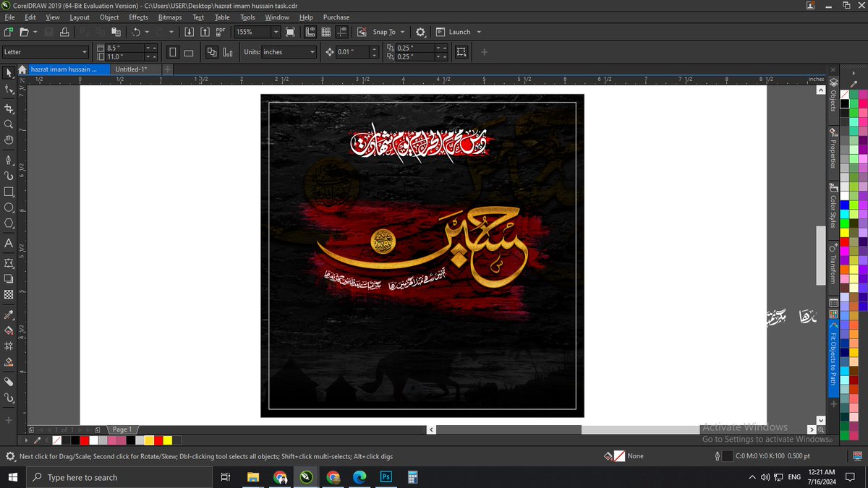This screenshot has height=488, width=868.
Task: Click the Windows taskbar search box
Action: pos(120,477)
